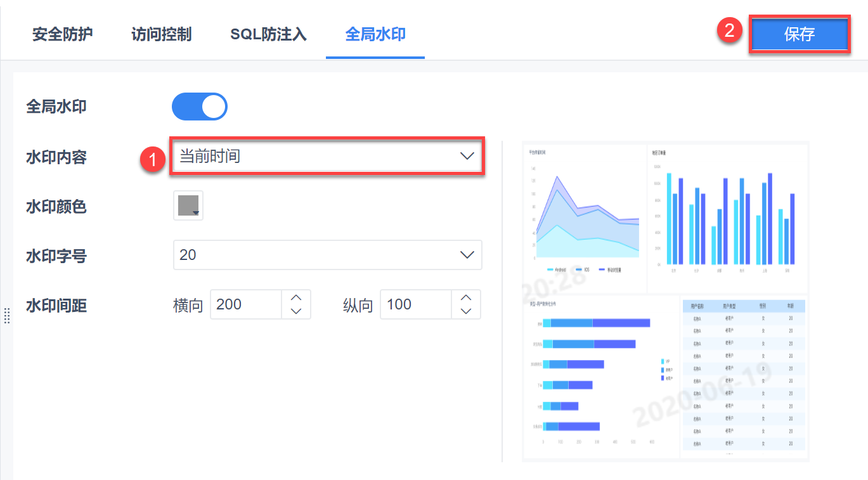Open the 访问控制 tab

pos(161,34)
